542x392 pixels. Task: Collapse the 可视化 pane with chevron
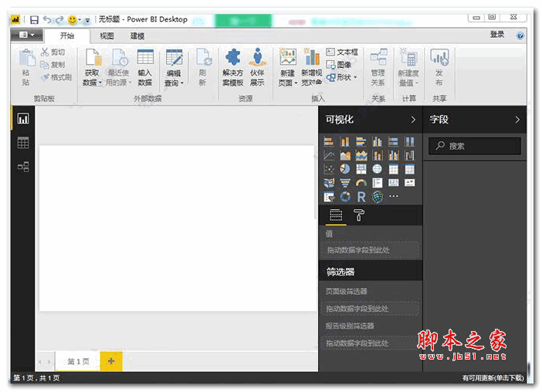click(413, 120)
